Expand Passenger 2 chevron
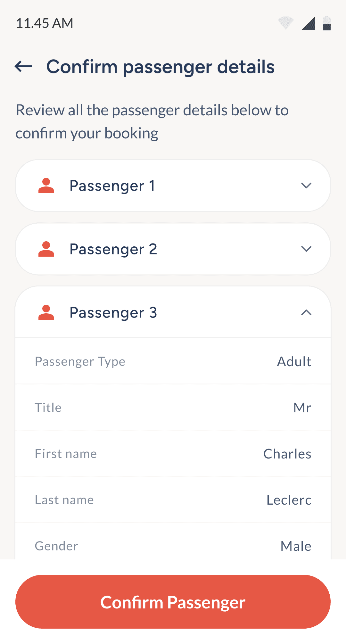Viewport: 346px width, 644px height. point(306,249)
